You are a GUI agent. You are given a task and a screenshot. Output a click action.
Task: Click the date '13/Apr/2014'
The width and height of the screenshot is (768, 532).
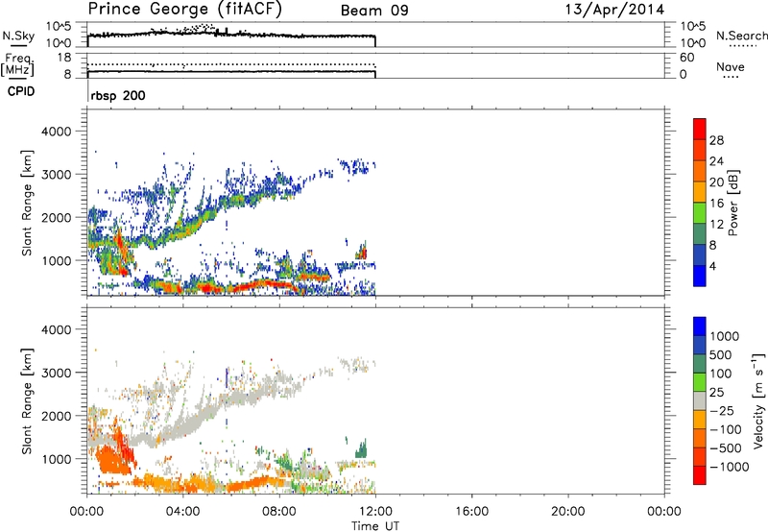pyautogui.click(x=615, y=10)
